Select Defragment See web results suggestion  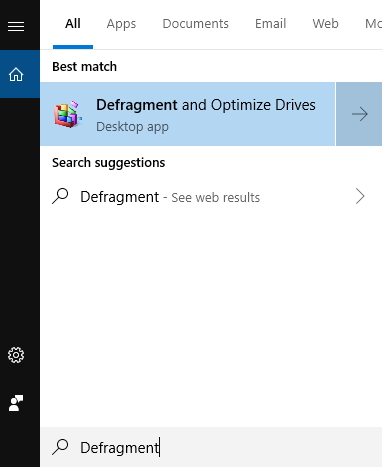[211, 196]
